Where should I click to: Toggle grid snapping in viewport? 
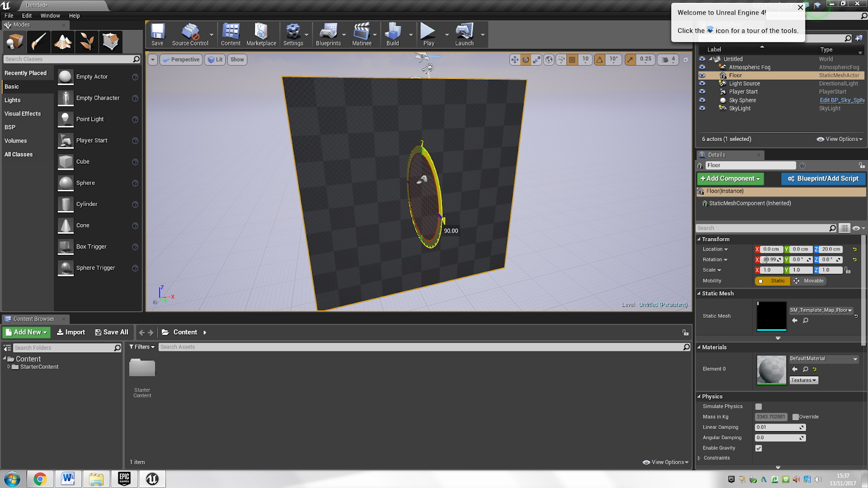coord(572,60)
